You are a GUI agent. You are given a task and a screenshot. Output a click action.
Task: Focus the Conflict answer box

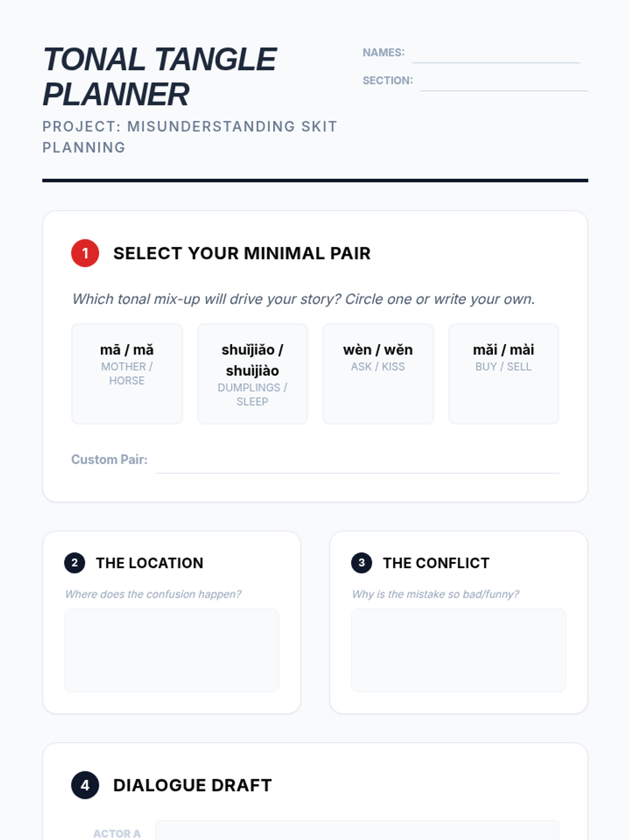click(458, 650)
